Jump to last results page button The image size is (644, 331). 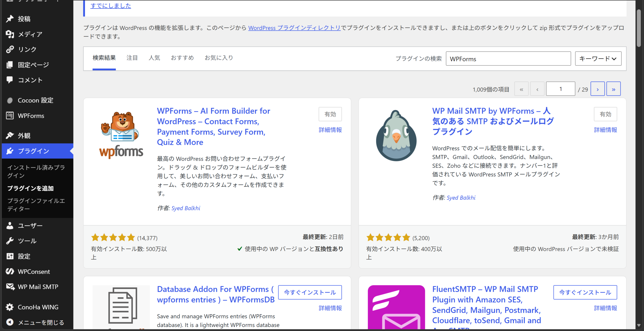[613, 89]
